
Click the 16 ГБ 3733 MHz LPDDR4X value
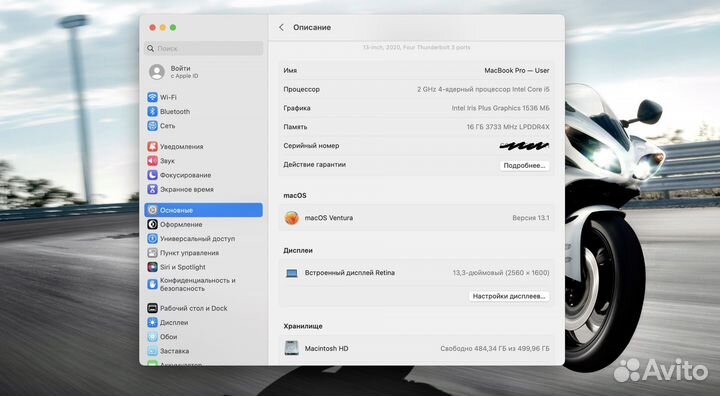[508, 127]
